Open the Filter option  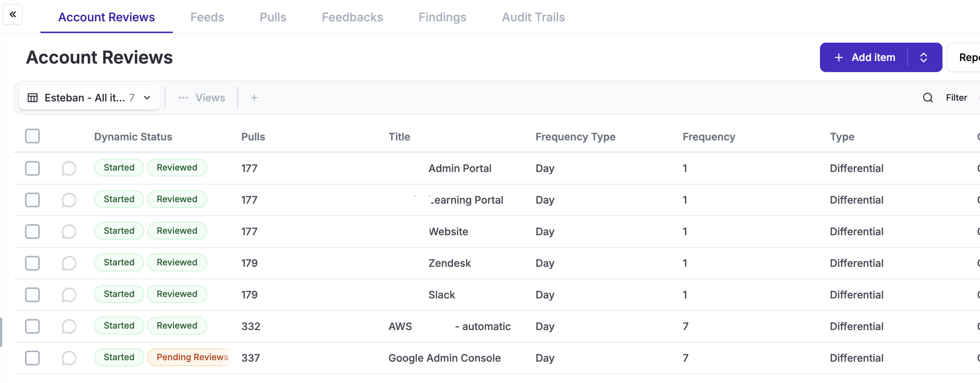[x=956, y=98]
